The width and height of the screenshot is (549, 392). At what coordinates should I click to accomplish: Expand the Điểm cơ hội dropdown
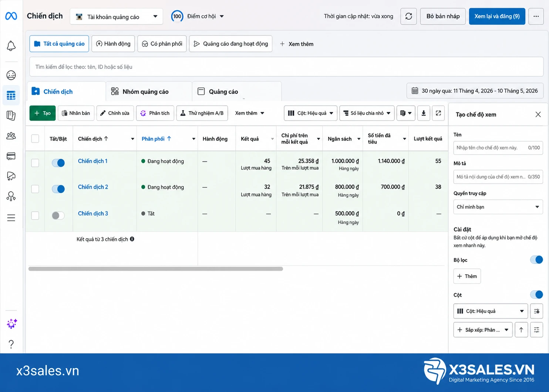(198, 16)
